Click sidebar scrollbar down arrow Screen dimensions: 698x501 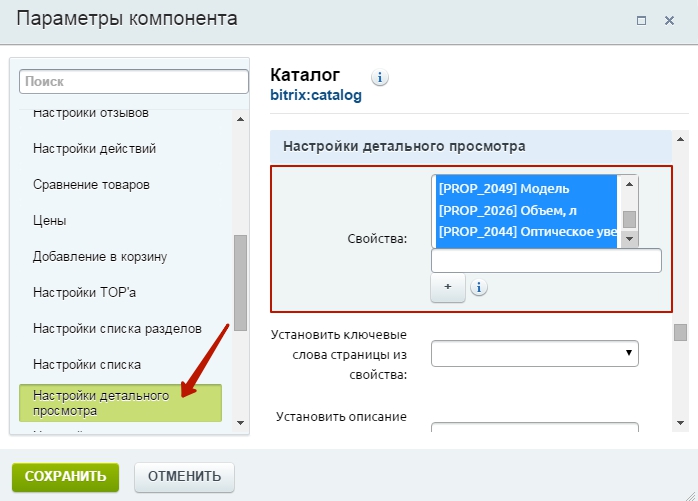pos(240,423)
